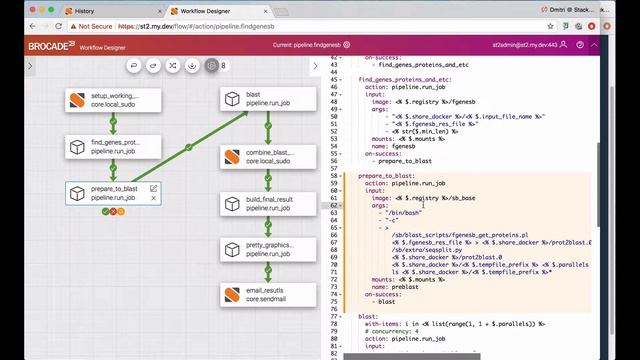Click the redo button in canvas toolbar
The width and height of the screenshot is (640, 360).
point(153,66)
